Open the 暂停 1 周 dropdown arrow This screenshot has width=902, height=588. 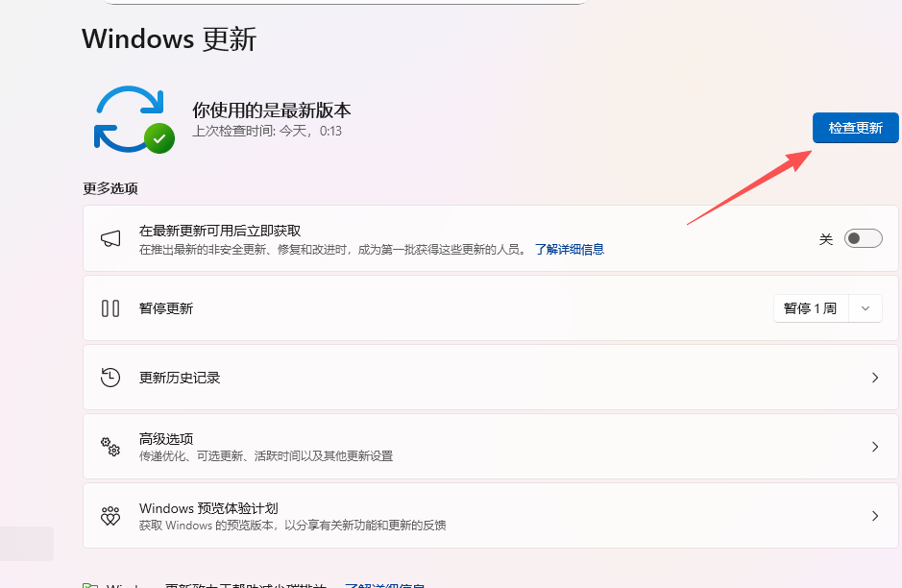(865, 308)
